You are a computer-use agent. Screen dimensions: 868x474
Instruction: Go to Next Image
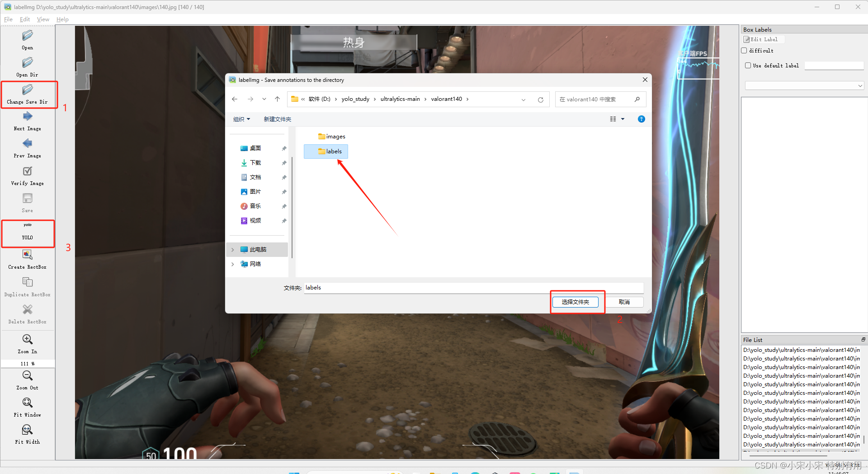[x=28, y=121]
